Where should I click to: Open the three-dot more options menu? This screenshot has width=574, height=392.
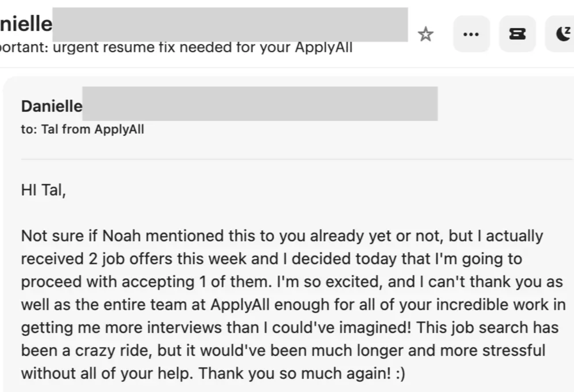pyautogui.click(x=471, y=34)
